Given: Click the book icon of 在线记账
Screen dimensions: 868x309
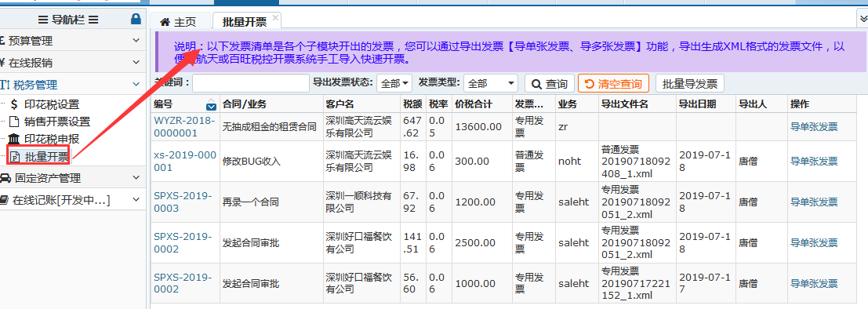Looking at the screenshot, I should pyautogui.click(x=5, y=201).
